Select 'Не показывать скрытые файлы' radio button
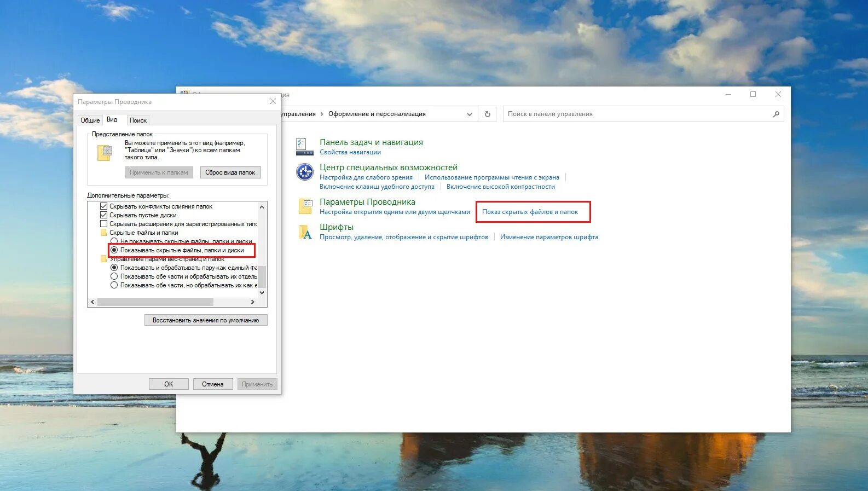Viewport: 868px width, 491px height. tap(114, 241)
